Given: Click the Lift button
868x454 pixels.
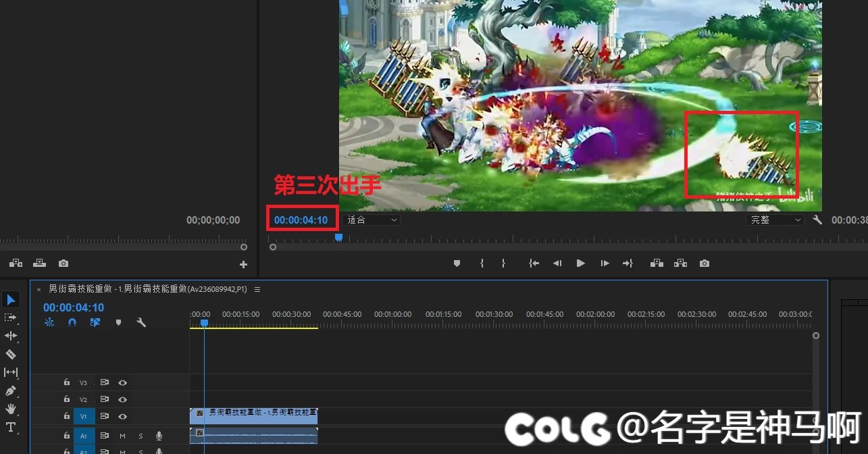Looking at the screenshot, I should tap(657, 263).
